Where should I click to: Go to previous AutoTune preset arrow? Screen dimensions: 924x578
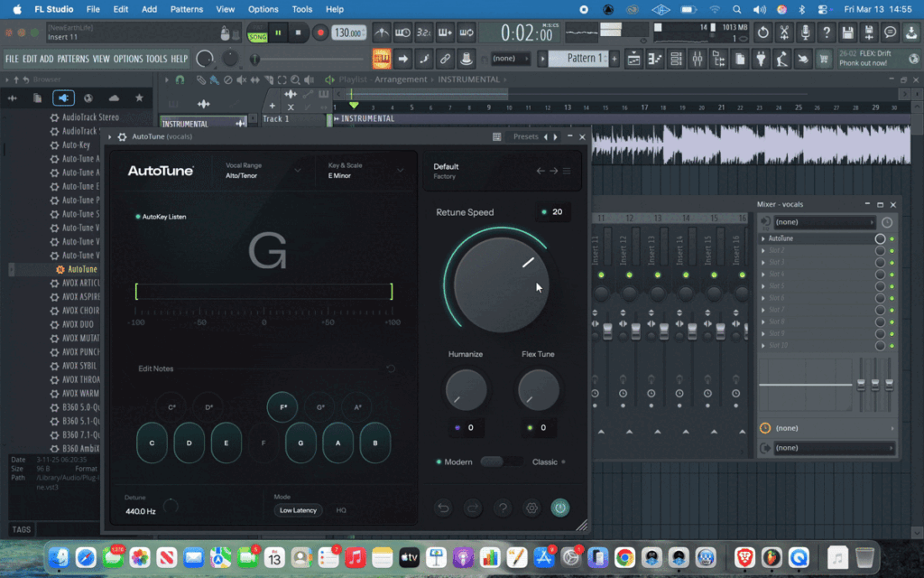[x=541, y=171]
